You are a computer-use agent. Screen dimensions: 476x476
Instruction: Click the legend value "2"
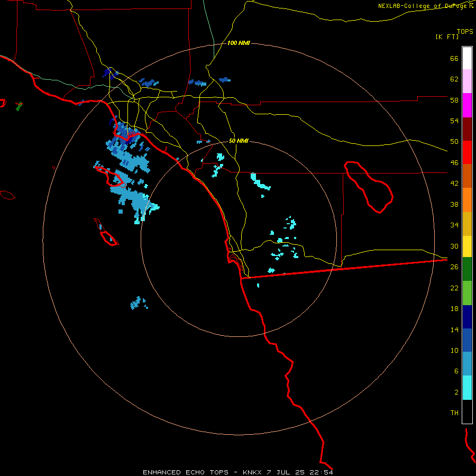tap(456, 392)
